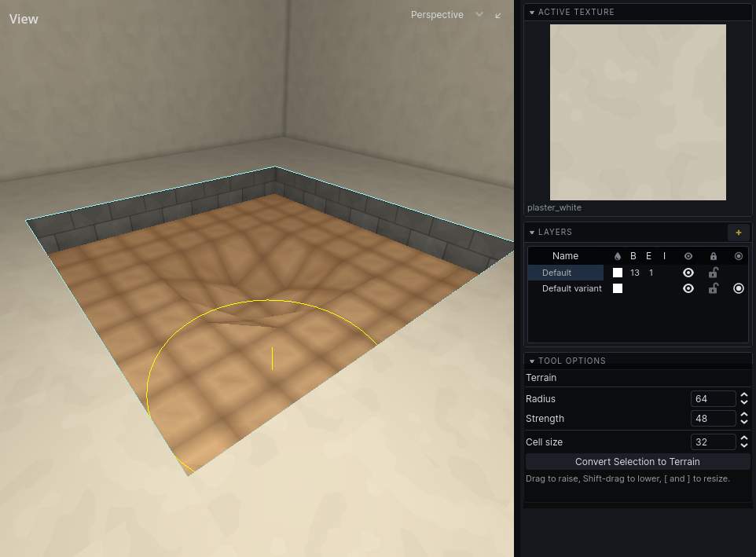Click the Radius input field
Image resolution: width=756 pixels, height=557 pixels.
tap(713, 399)
